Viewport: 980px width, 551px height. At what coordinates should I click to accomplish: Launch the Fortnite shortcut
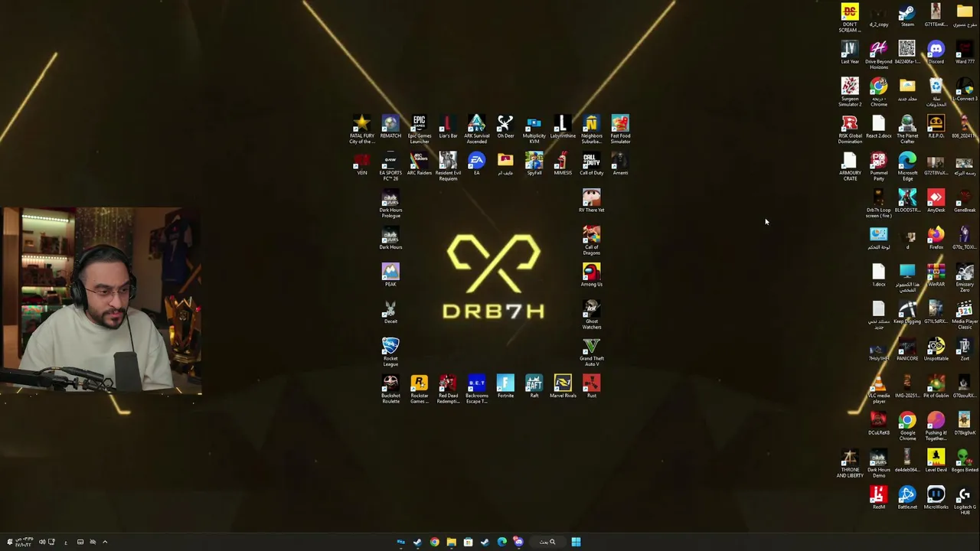505,386
